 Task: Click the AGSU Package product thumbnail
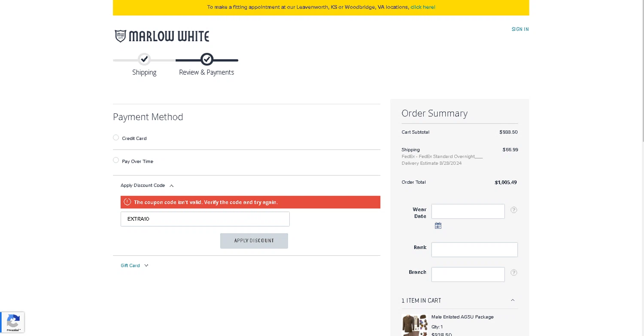415,325
